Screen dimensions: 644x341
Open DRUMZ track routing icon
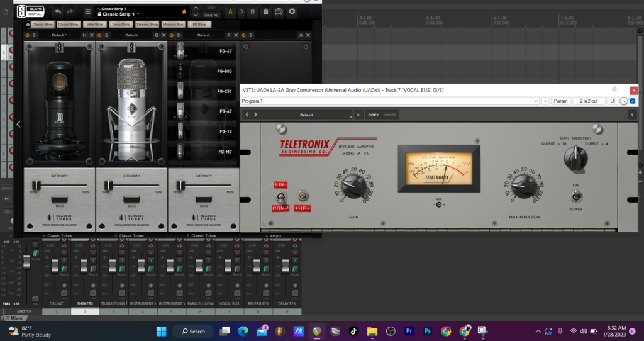pos(64,269)
